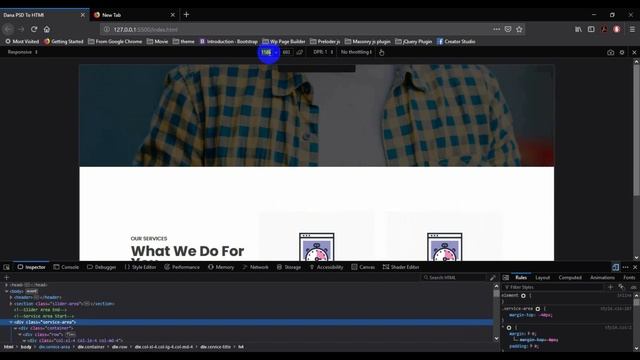
Task: Open the Library icon in toolbar
Action: 578,29
